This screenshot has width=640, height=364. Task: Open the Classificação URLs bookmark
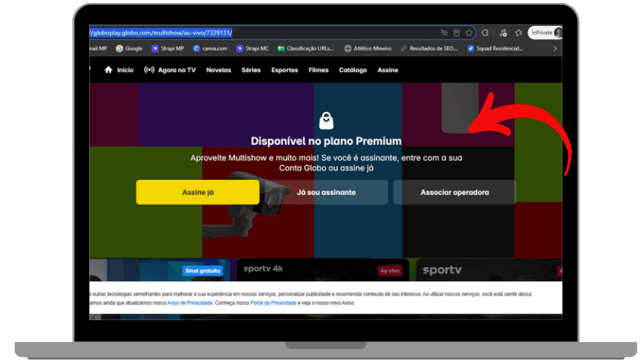click(306, 49)
